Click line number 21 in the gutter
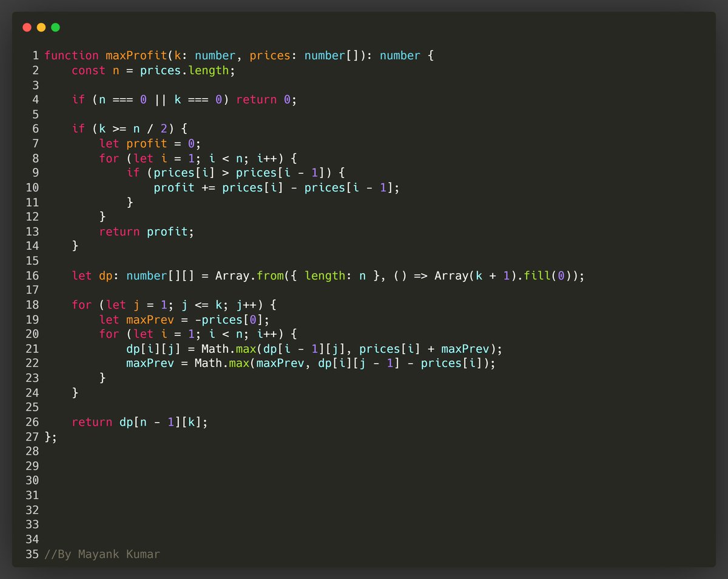This screenshot has height=579, width=728. tap(32, 349)
